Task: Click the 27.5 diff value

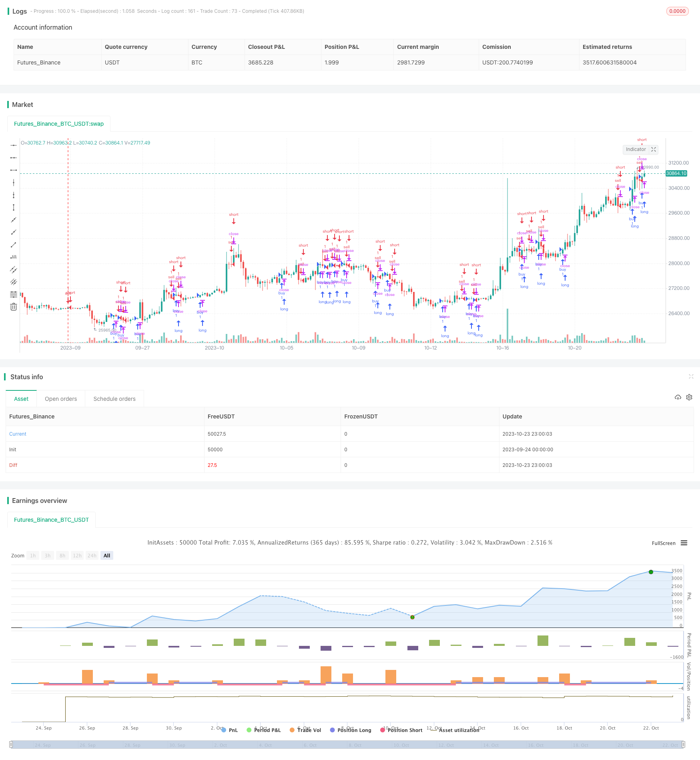Action: tap(212, 465)
